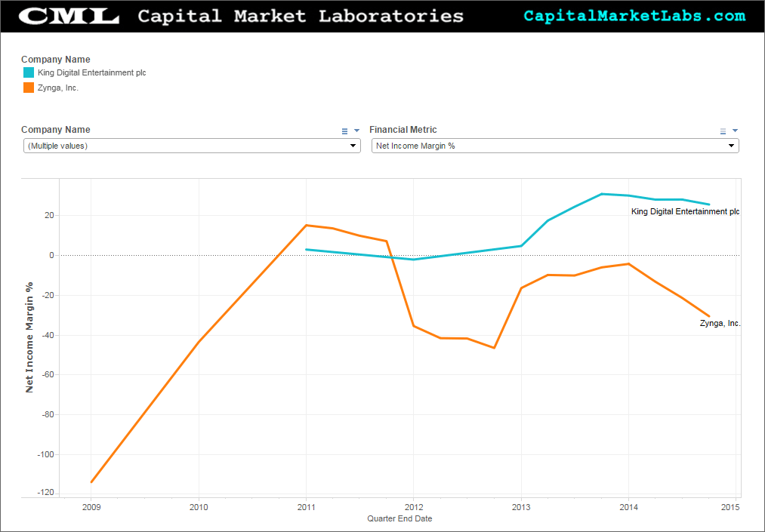Select King Digital Entertainment plc legend entry
Image resolution: width=765 pixels, height=532 pixels.
pyautogui.click(x=91, y=72)
